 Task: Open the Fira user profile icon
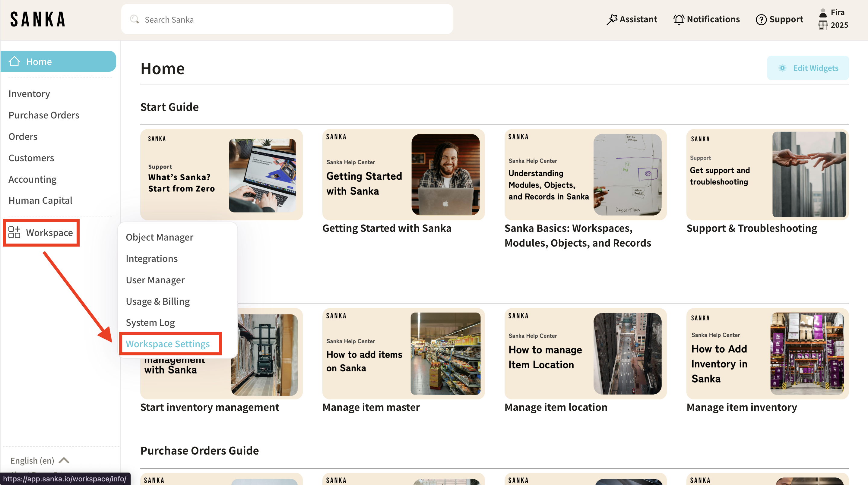823,12
